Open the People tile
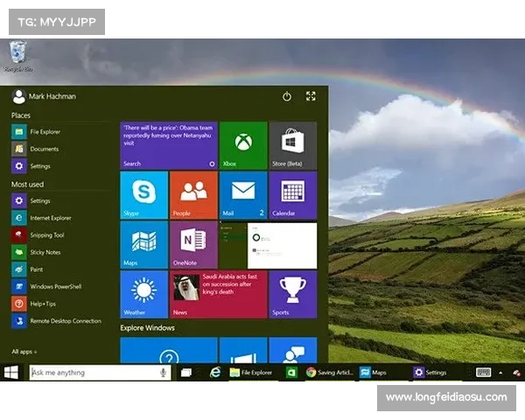This screenshot has width=525, height=420. 193,194
